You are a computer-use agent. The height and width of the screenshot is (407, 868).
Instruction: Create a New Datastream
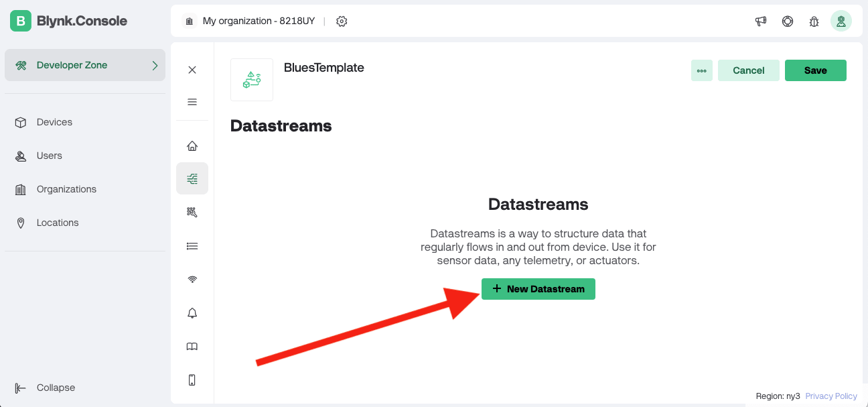coord(538,289)
